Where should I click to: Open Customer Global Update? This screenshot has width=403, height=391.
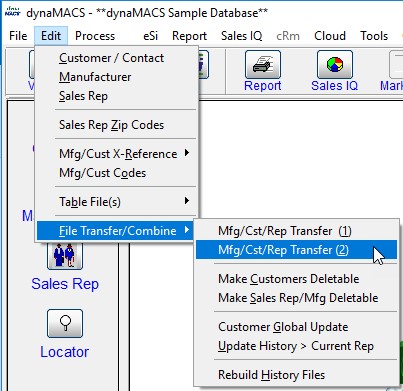pyautogui.click(x=296, y=327)
